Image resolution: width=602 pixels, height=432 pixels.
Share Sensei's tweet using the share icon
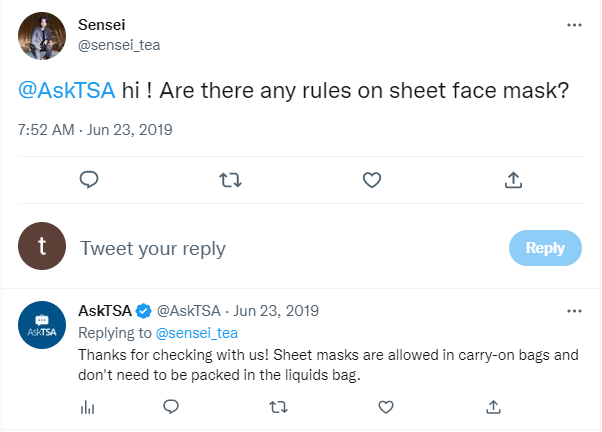click(x=513, y=180)
